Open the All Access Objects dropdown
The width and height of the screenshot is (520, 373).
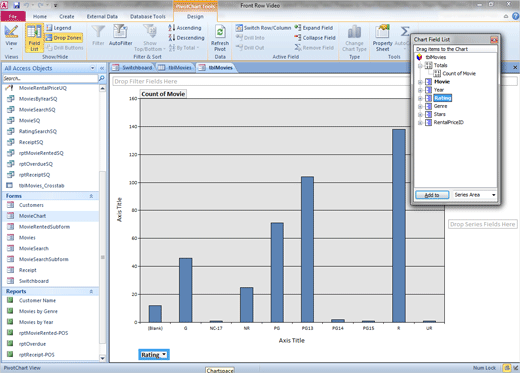93,68
